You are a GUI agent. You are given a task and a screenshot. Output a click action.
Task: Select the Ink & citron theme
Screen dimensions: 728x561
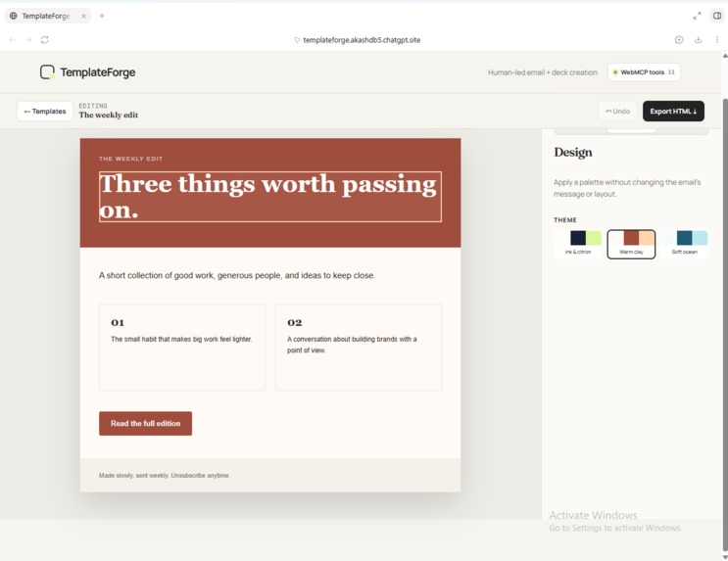(578, 244)
